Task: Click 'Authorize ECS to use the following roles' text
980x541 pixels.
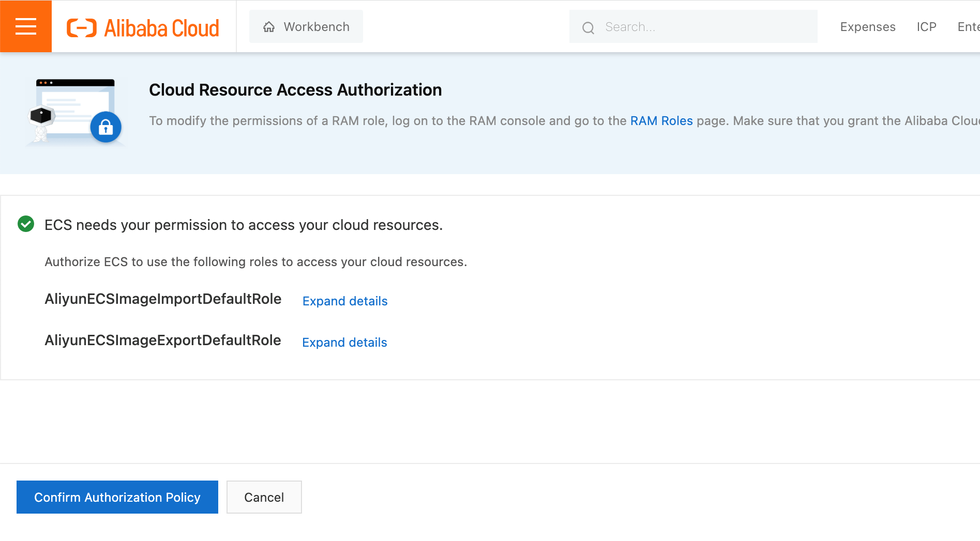Action: (x=256, y=262)
